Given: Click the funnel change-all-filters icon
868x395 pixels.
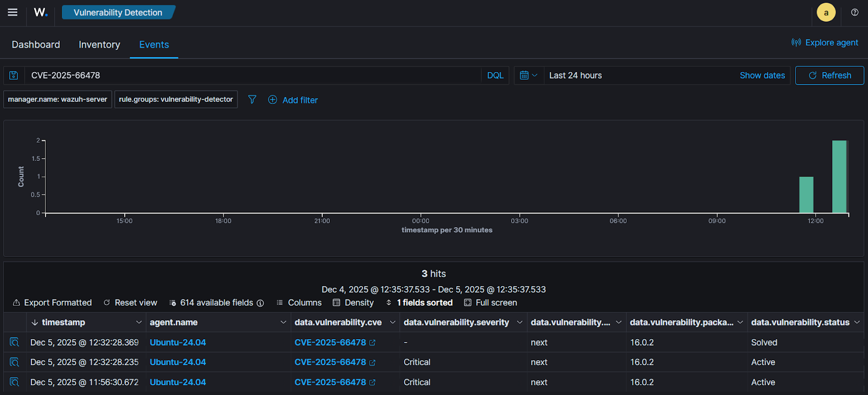Looking at the screenshot, I should pos(252,100).
